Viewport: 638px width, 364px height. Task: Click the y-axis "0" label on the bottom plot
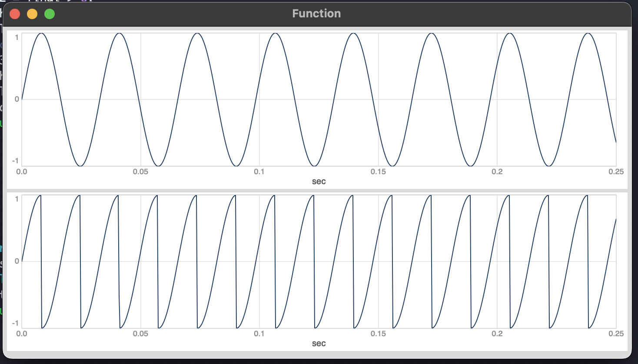tap(17, 261)
